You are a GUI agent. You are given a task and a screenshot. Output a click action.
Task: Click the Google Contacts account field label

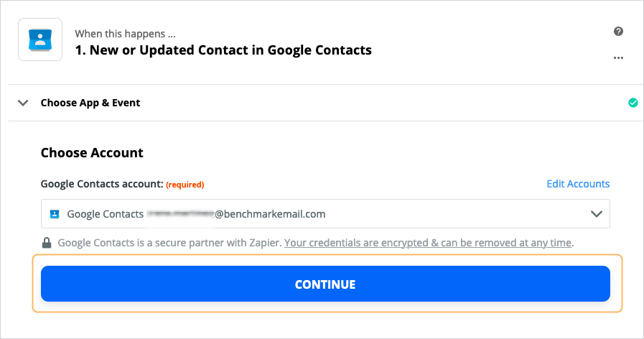tap(102, 184)
